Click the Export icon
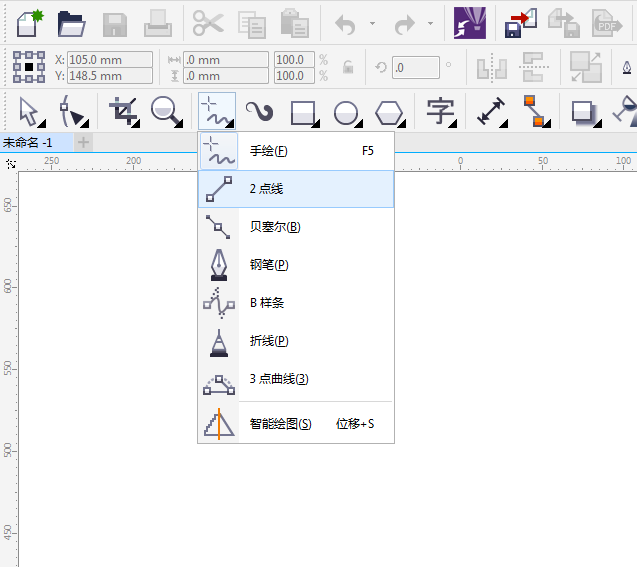Screen dimensions: 637x567 click(564, 24)
